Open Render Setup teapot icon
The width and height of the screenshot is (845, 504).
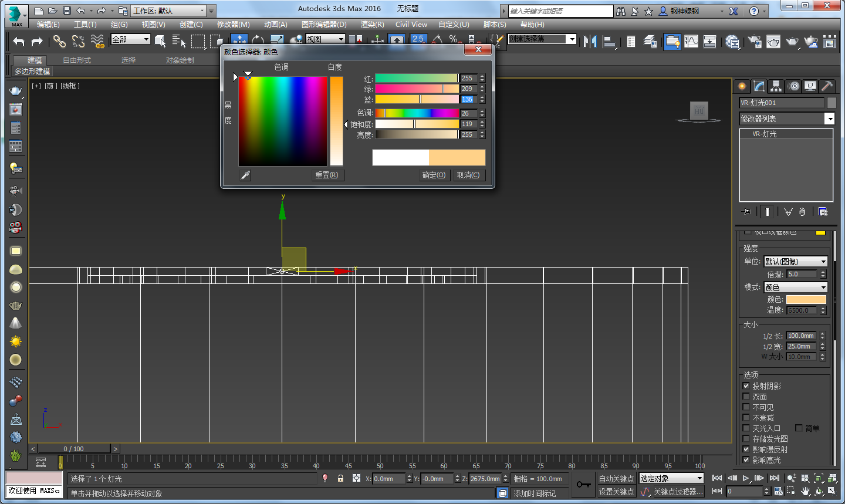coord(755,41)
